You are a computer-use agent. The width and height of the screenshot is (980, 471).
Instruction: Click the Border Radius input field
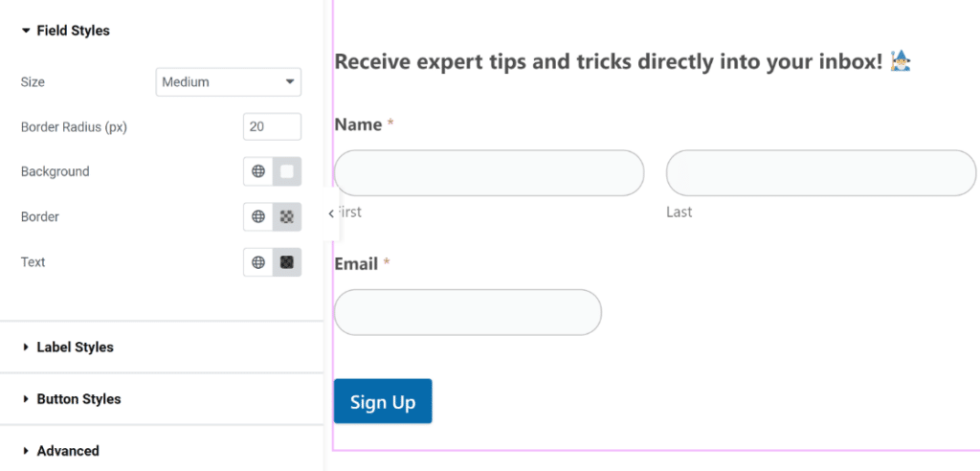point(272,127)
